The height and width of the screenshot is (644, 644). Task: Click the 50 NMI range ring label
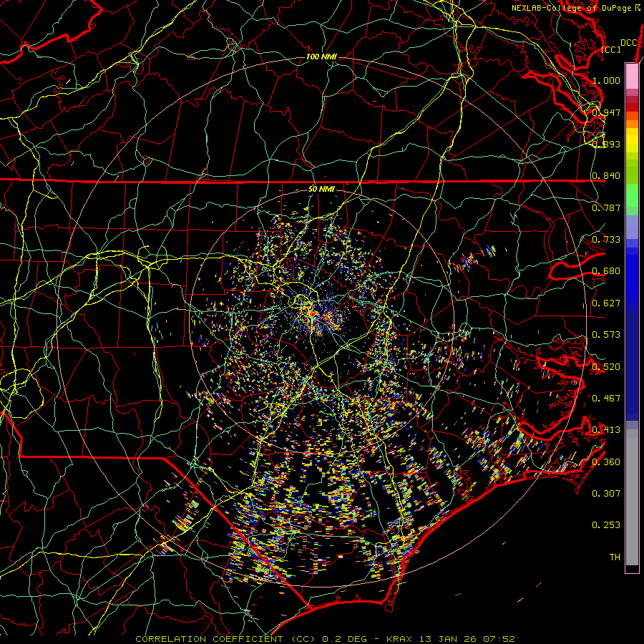[x=321, y=189]
